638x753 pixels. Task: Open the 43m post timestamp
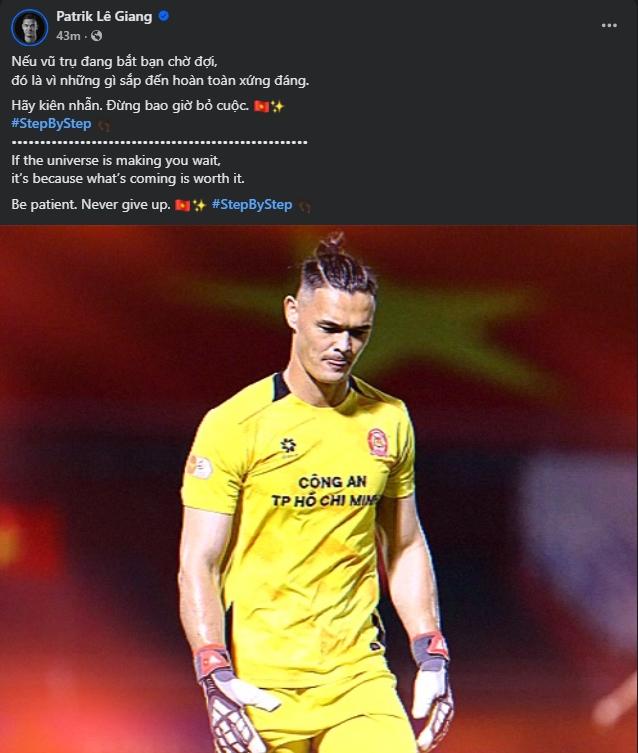(68, 36)
